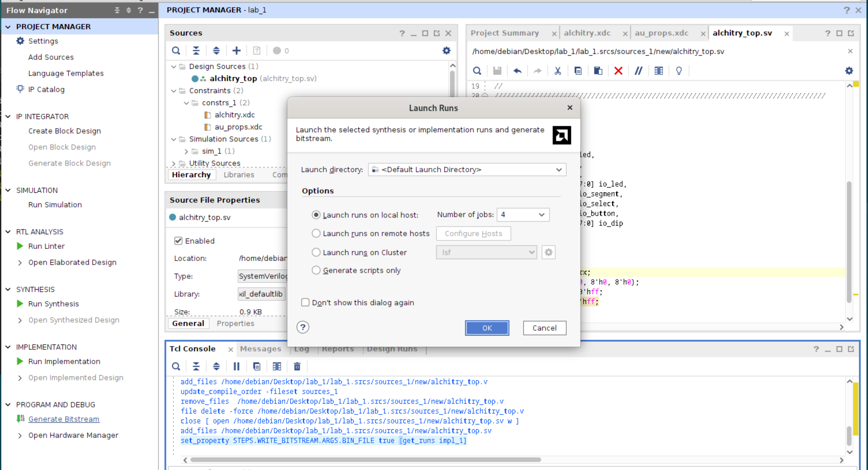Screen dimensions: 868x470
Task: Open Sources panel gear settings
Action: 446,50
